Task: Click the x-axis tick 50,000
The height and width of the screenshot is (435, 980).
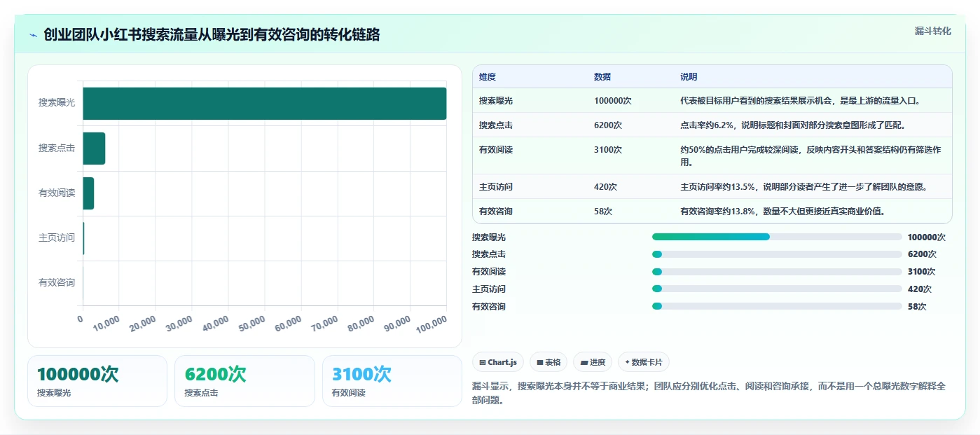Action: (251, 324)
